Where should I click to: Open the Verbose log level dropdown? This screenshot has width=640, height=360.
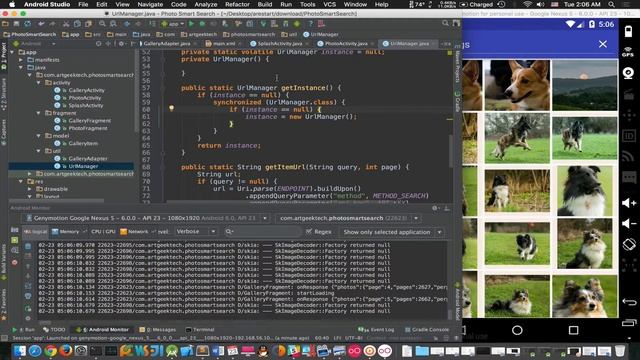click(196, 231)
